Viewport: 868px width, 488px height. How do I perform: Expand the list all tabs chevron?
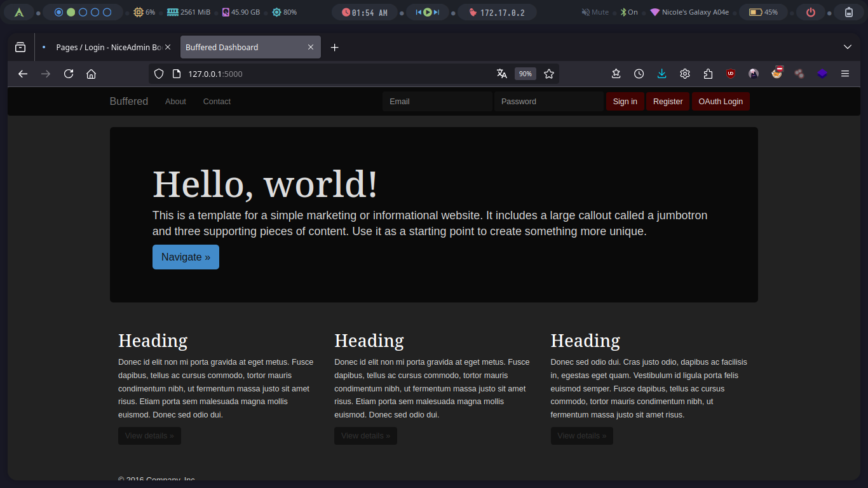coord(847,47)
